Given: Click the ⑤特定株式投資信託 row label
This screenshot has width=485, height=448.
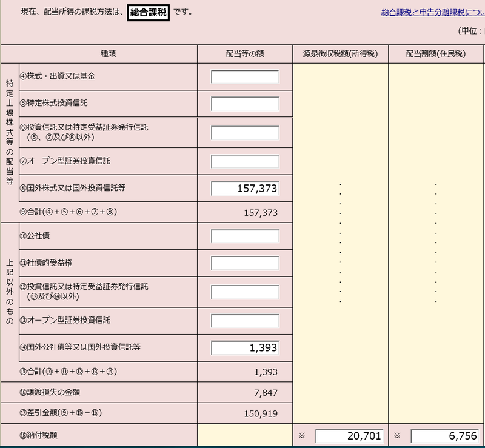Looking at the screenshot, I should (53, 102).
